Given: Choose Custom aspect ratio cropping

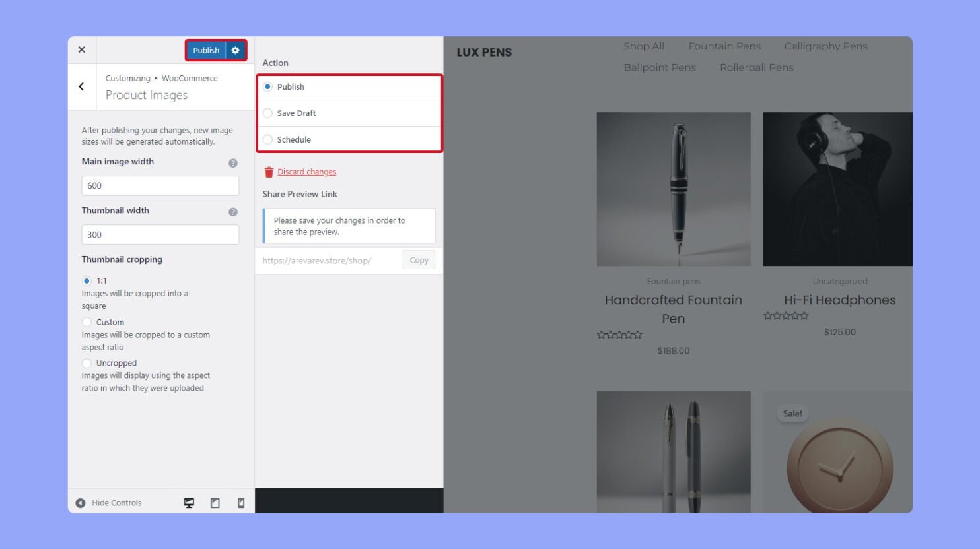Looking at the screenshot, I should (87, 322).
